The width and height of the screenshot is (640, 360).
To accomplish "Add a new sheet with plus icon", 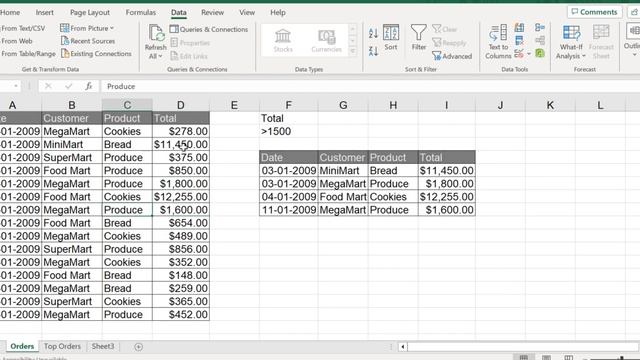I will (x=138, y=347).
